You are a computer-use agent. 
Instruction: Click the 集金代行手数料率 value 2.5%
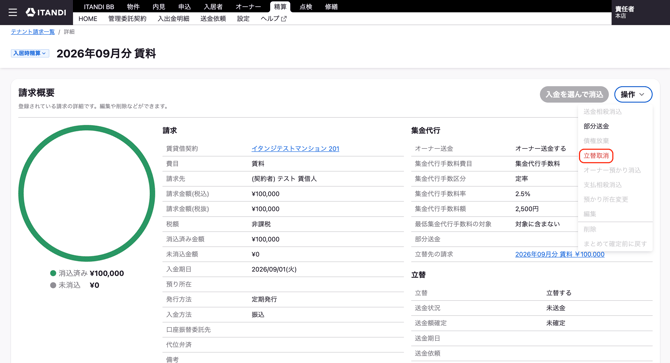(523, 194)
